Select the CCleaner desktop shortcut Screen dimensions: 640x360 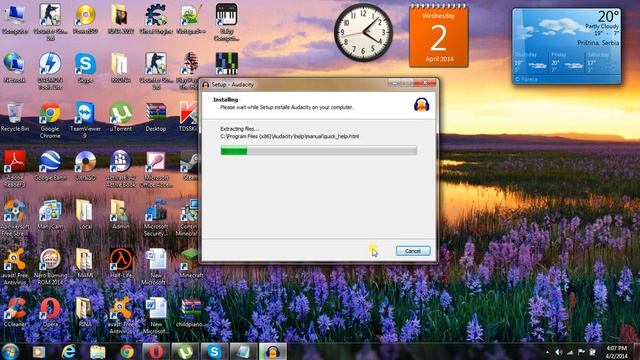click(15, 313)
